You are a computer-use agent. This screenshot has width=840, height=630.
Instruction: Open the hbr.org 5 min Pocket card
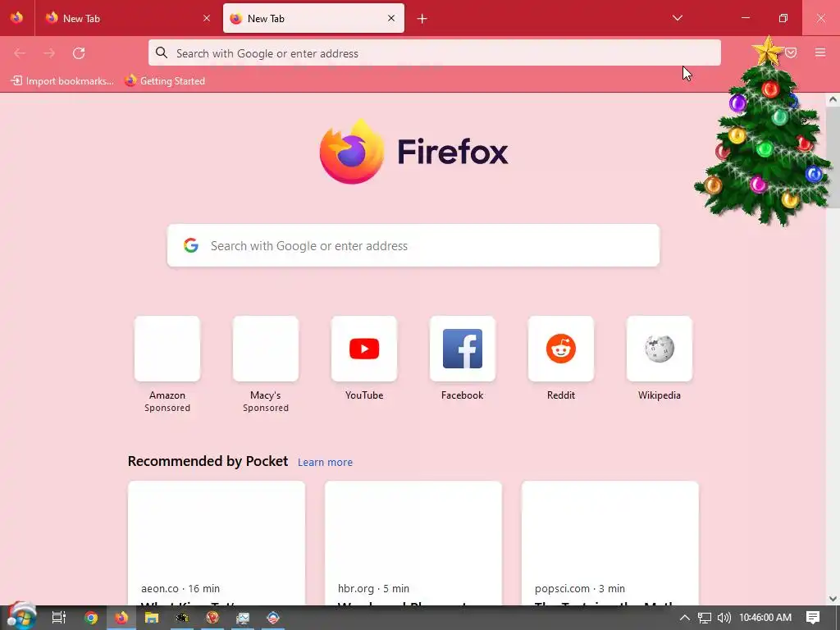point(413,543)
